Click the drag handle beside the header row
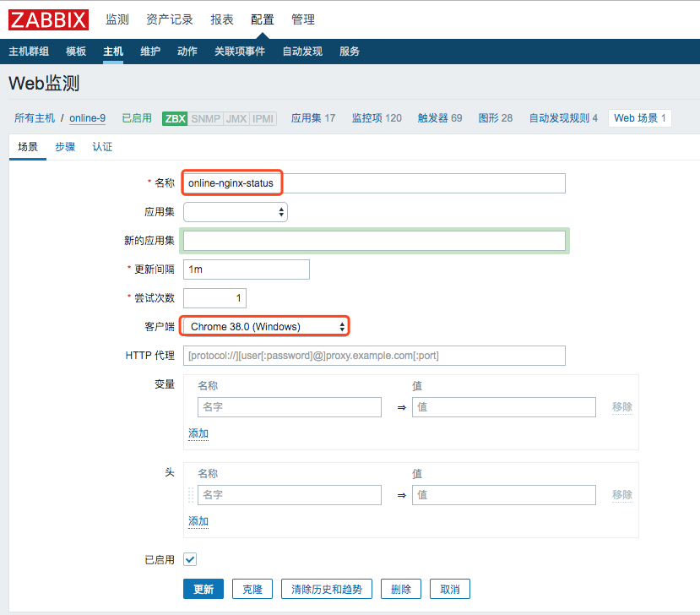Screen dimensions: 700x615 (191, 495)
